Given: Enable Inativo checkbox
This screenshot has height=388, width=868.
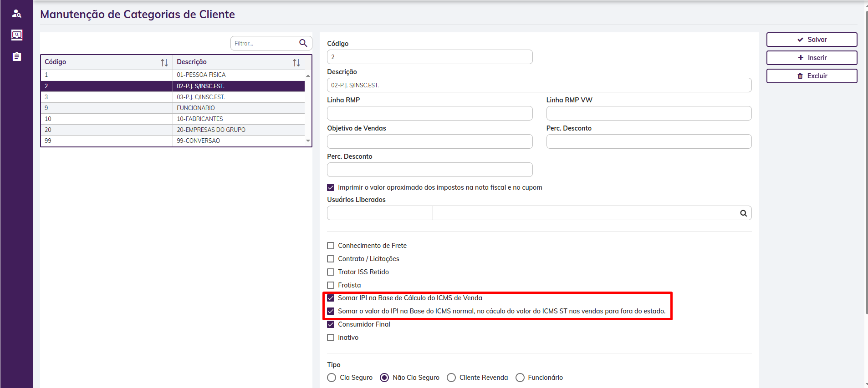Looking at the screenshot, I should pyautogui.click(x=331, y=338).
